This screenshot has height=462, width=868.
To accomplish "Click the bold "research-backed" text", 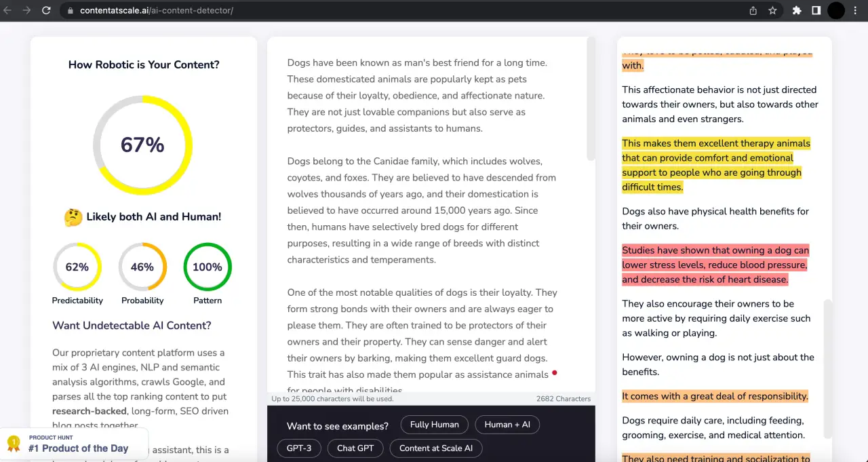I will (90, 411).
